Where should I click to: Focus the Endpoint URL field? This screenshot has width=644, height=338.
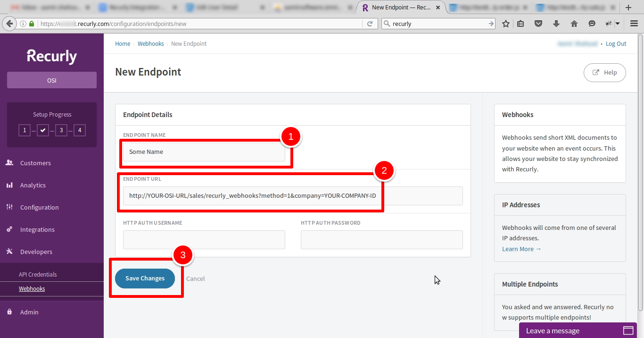pos(293,196)
